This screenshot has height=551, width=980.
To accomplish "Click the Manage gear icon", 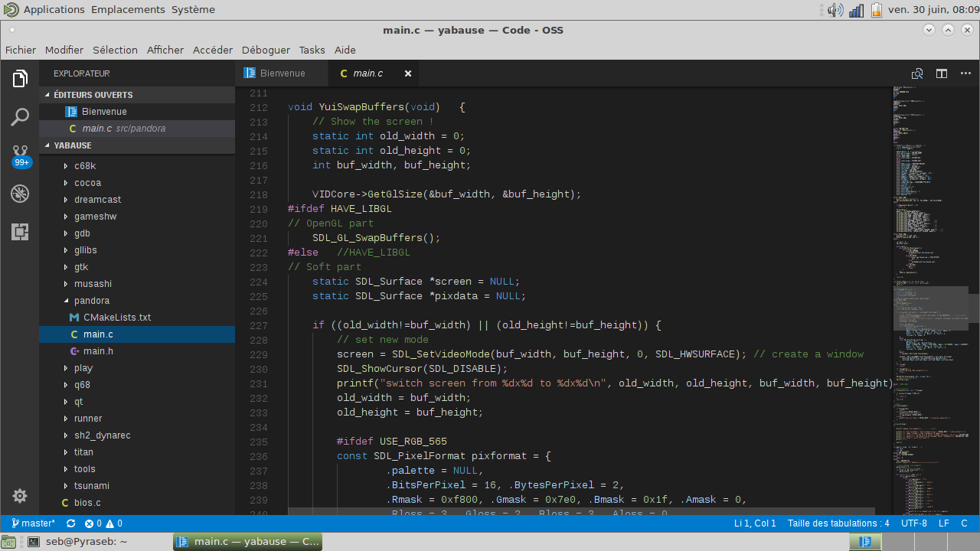I will pos(20,496).
